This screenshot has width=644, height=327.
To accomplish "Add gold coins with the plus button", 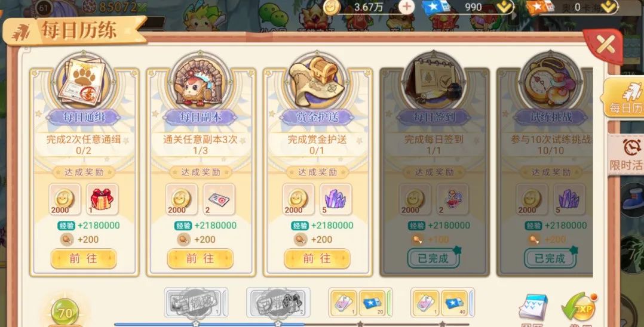I will click(407, 7).
